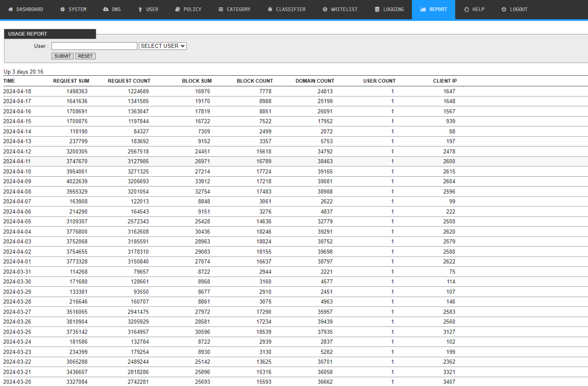The image size is (588, 387).
Task: Focus the User text input field
Action: pyautogui.click(x=94, y=46)
